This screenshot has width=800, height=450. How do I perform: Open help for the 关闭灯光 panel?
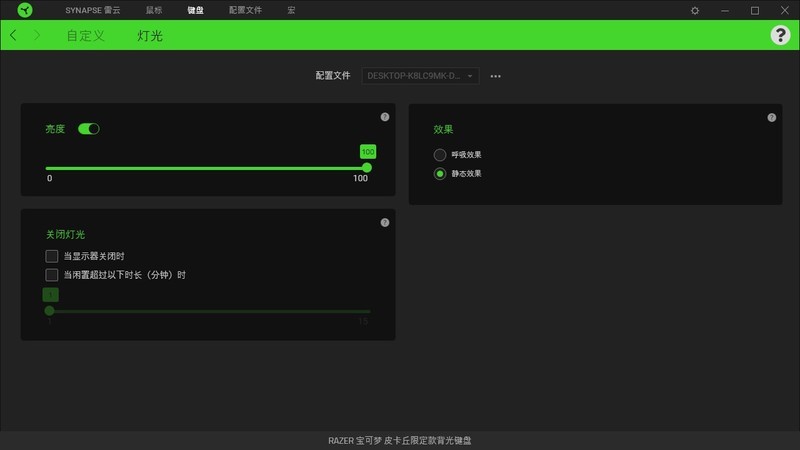click(x=385, y=222)
